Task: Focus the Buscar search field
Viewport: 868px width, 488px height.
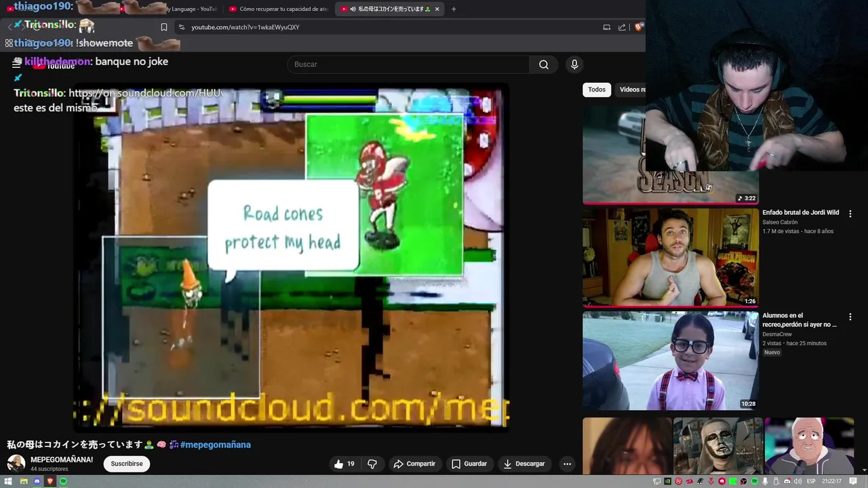Action: (x=408, y=64)
